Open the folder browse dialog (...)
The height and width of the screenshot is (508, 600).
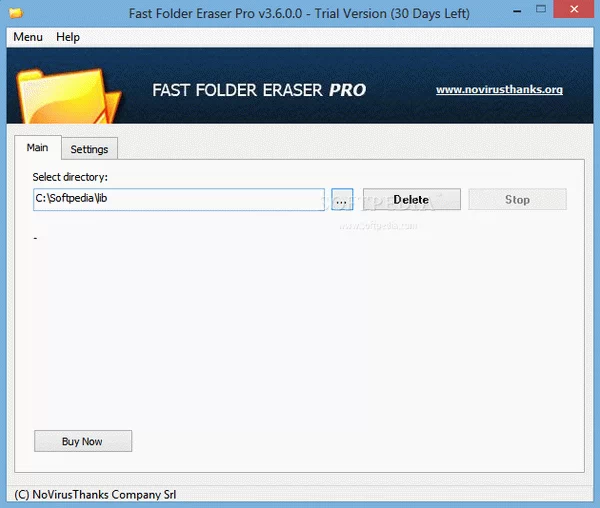[342, 199]
